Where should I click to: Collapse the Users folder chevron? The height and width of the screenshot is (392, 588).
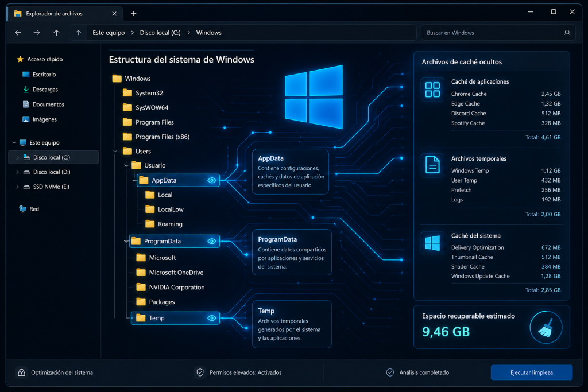pyautogui.click(x=115, y=151)
